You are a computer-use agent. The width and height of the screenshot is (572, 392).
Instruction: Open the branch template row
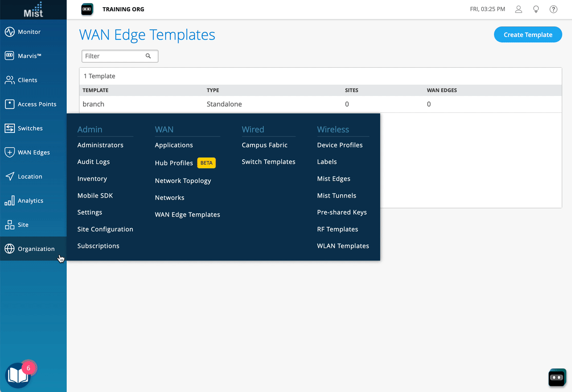click(93, 104)
